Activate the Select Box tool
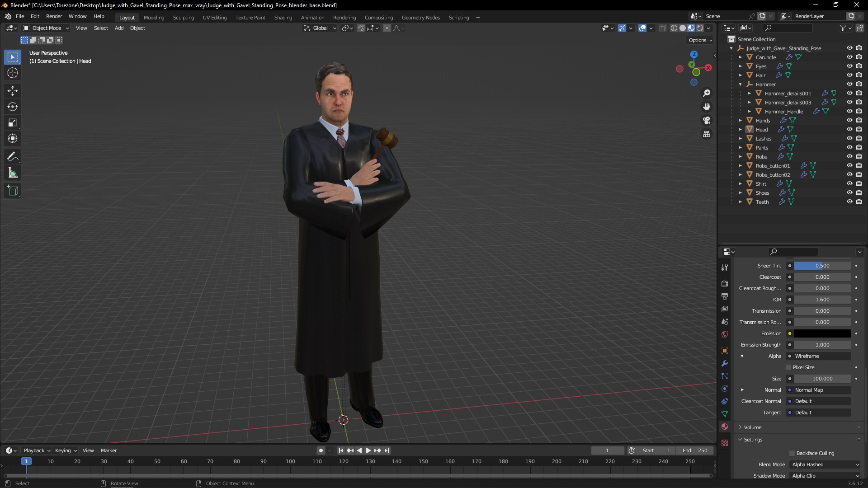The image size is (868, 488). [13, 57]
